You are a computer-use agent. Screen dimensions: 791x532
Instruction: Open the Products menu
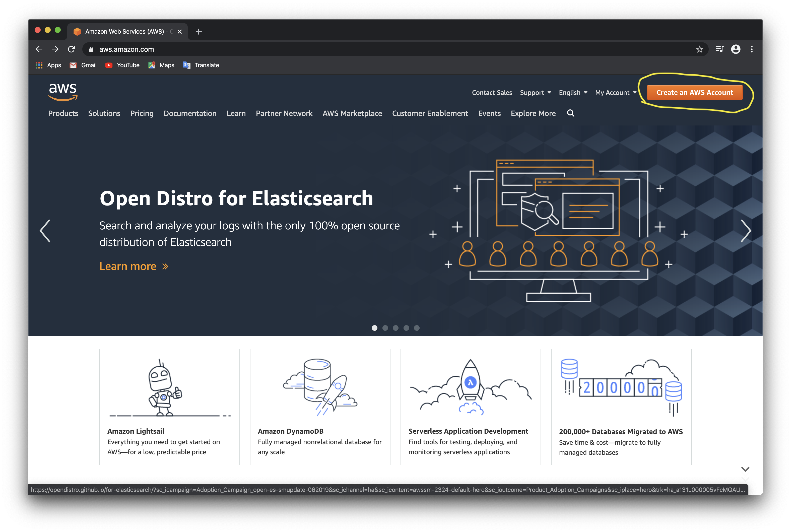[x=63, y=113]
